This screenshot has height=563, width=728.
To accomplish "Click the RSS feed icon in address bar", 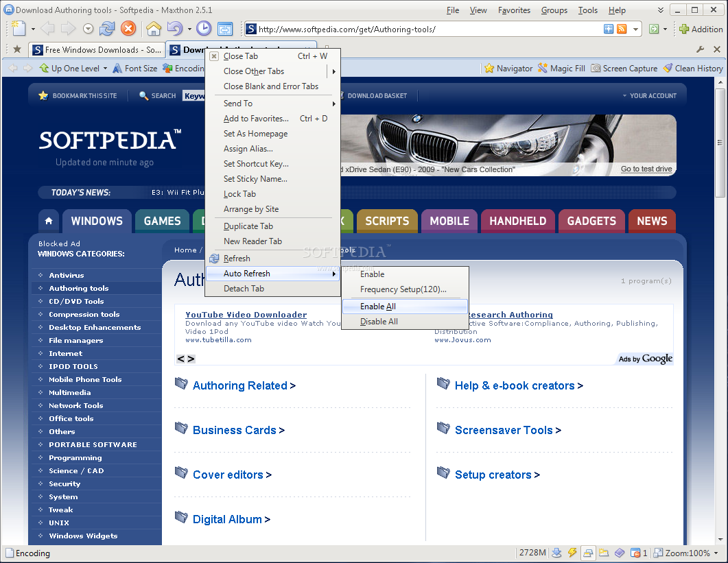I will [622, 29].
